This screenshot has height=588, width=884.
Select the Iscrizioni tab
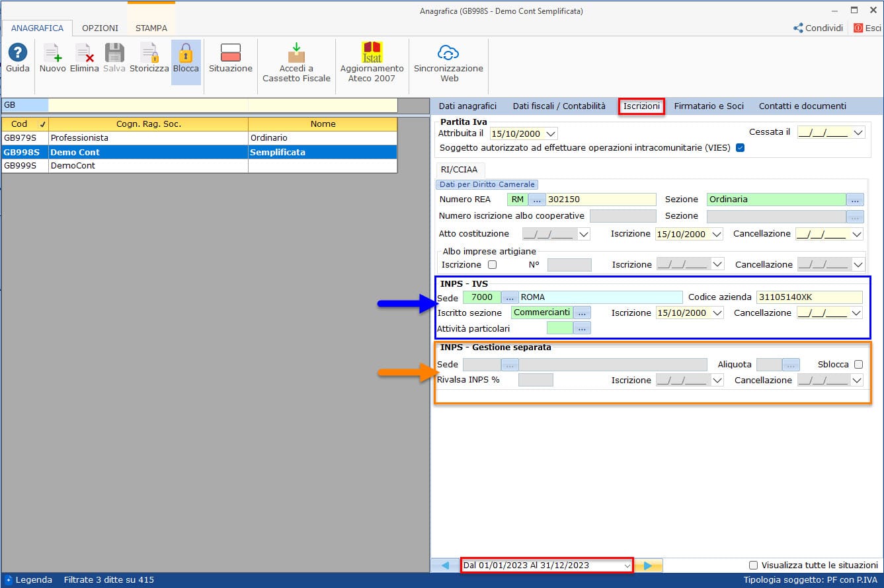641,106
